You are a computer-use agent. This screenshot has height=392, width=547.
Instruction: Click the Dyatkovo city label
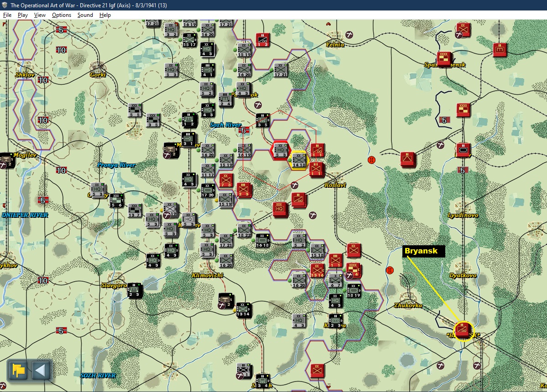[x=463, y=275]
